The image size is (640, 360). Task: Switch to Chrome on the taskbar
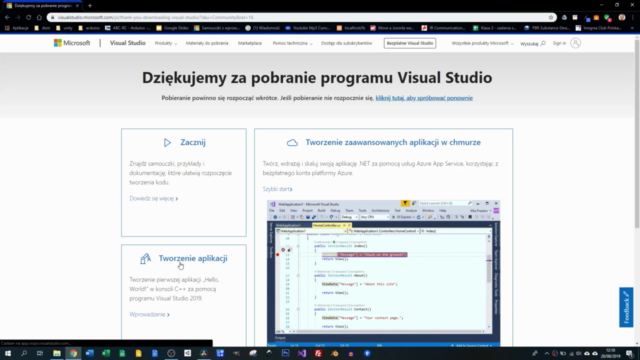tap(73, 353)
